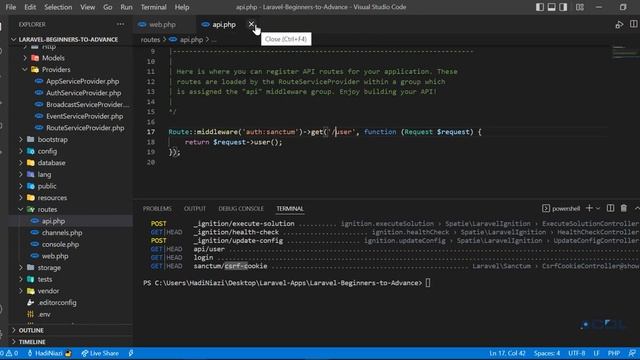Toggle primary side bar layout icon
Screen dimensions: 640x360
coord(540,7)
